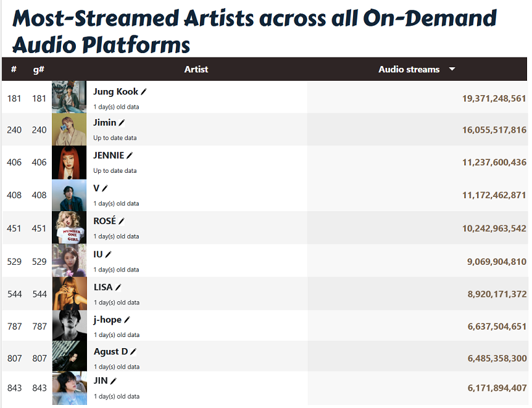Click the pencil icon beside Agust D
Viewport: 532px width, 408px height.
[133, 352]
